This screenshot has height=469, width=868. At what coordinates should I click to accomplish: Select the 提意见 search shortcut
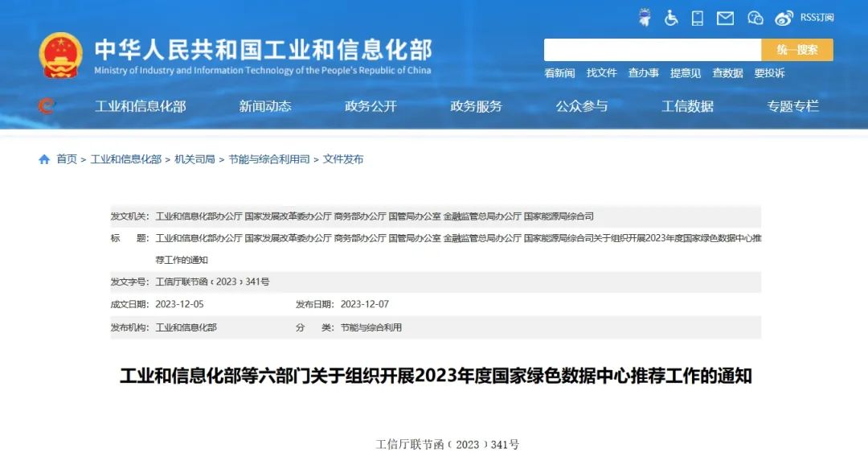pyautogui.click(x=686, y=73)
